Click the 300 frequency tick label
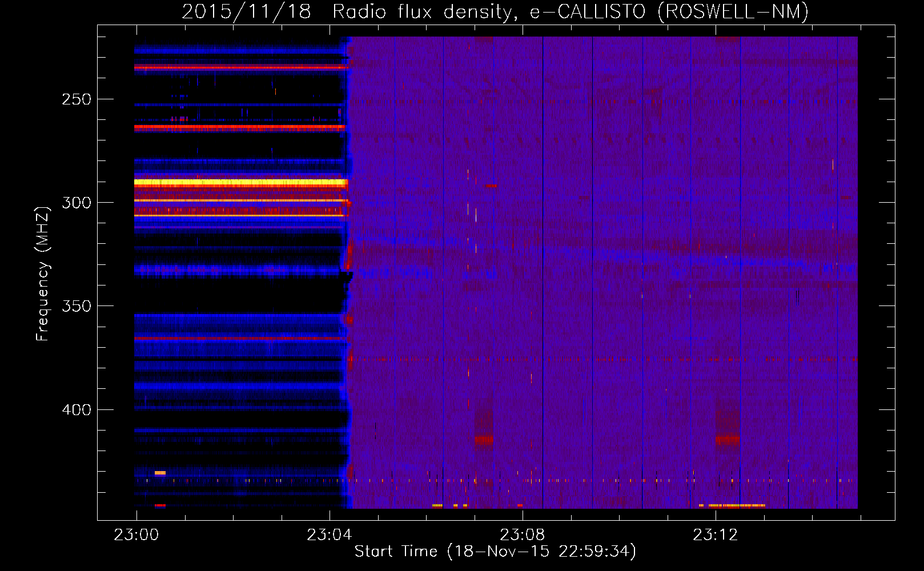 tap(77, 203)
